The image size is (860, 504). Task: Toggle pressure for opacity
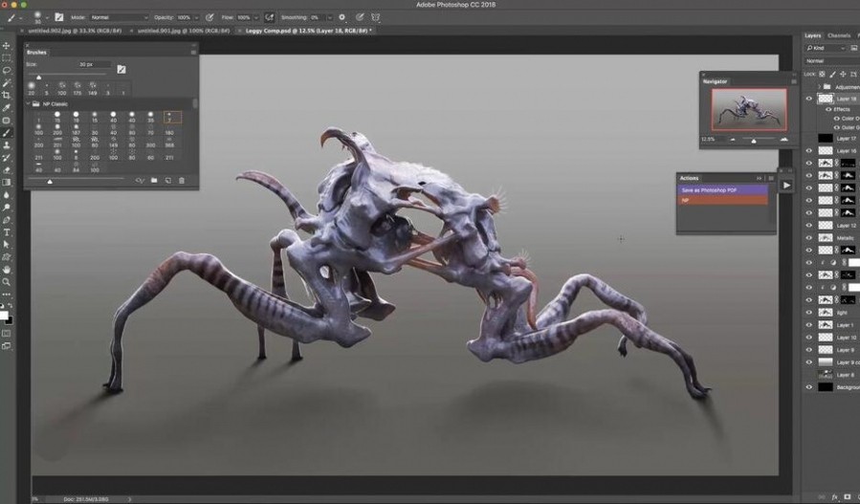point(209,17)
